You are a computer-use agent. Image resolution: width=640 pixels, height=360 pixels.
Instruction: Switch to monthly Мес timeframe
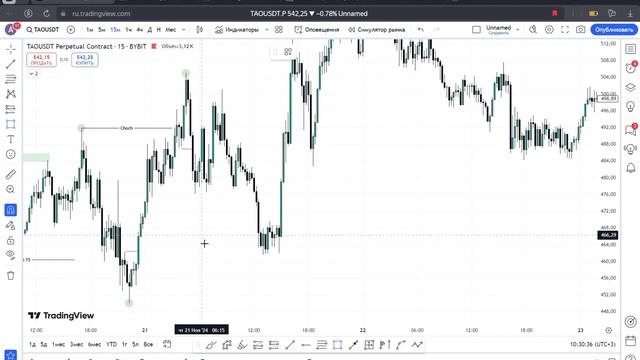(171, 29)
